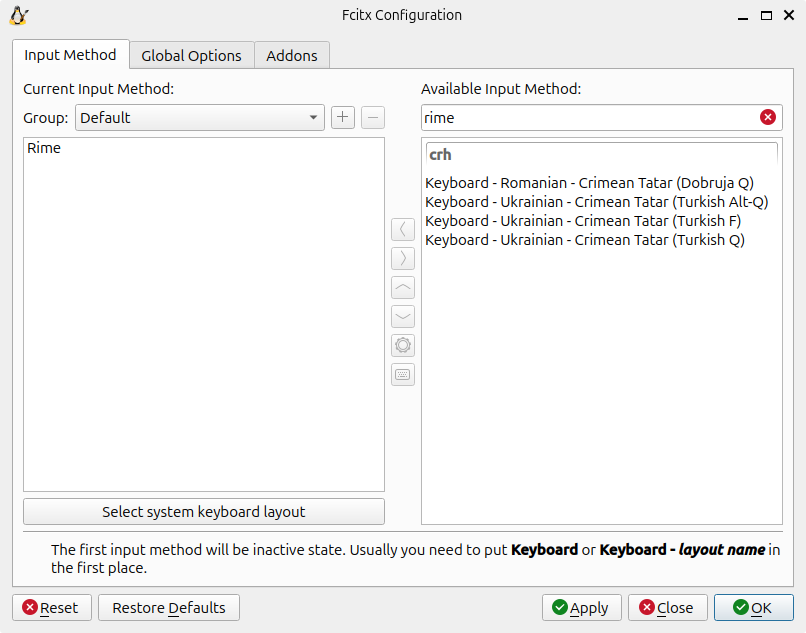Select Rime in current input methods
The image size is (806, 633).
(44, 148)
